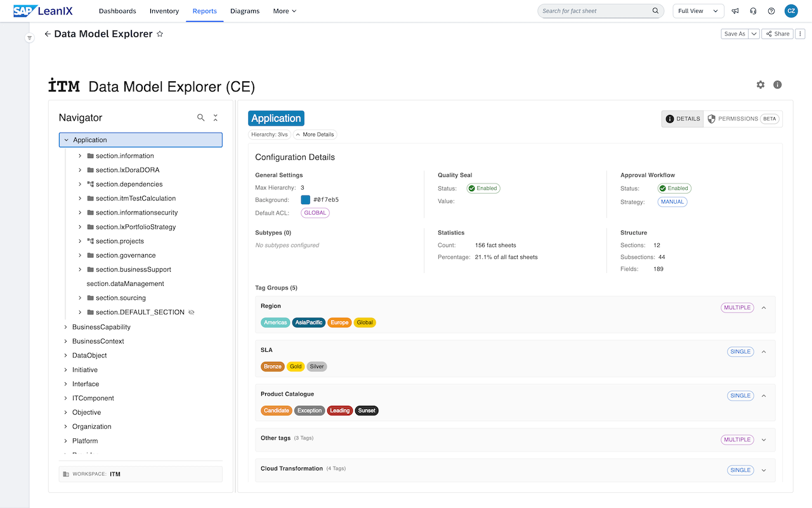This screenshot has height=508, width=812.
Task: Click the AsiaPacific region tag
Action: 309,323
